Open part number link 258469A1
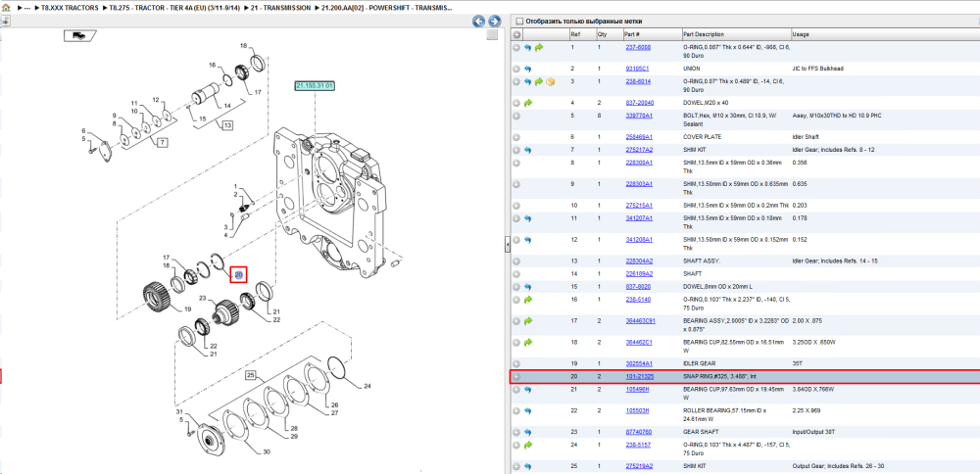 point(639,137)
